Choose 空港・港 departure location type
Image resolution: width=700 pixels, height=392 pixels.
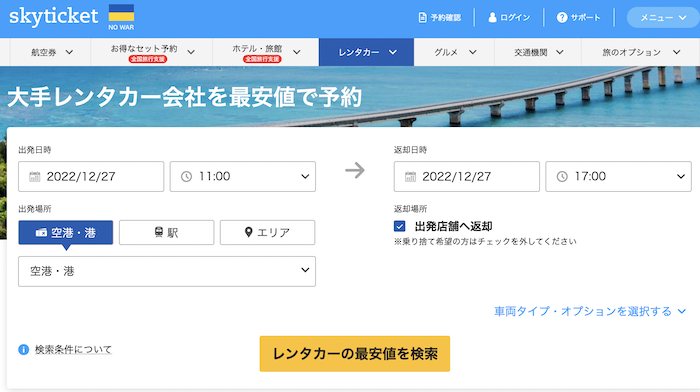tap(66, 232)
